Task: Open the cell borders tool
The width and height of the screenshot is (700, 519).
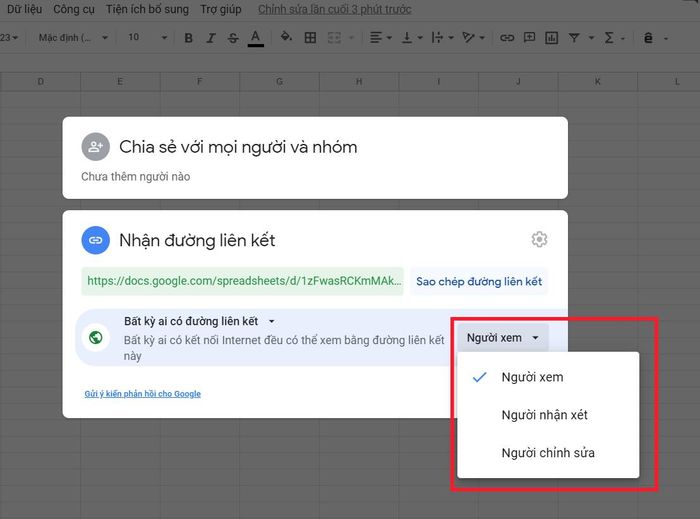Action: point(310,38)
